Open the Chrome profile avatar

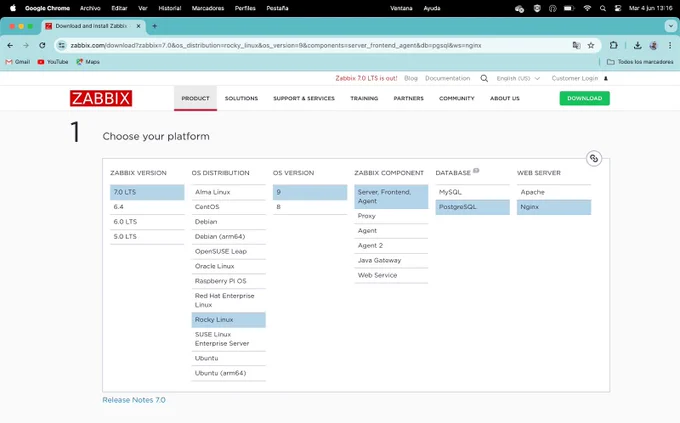pos(654,45)
